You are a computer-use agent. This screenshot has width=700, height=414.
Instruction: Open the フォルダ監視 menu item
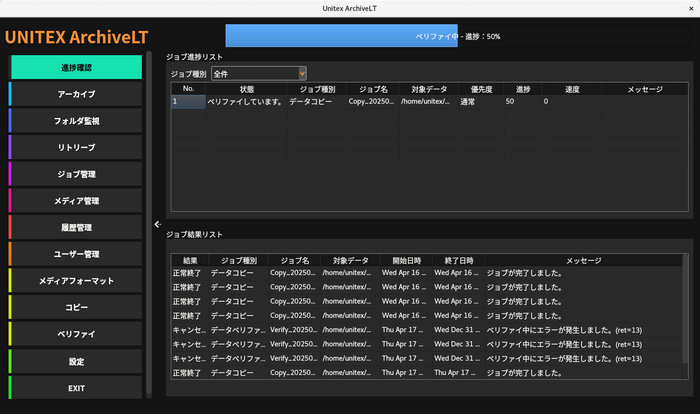[76, 121]
